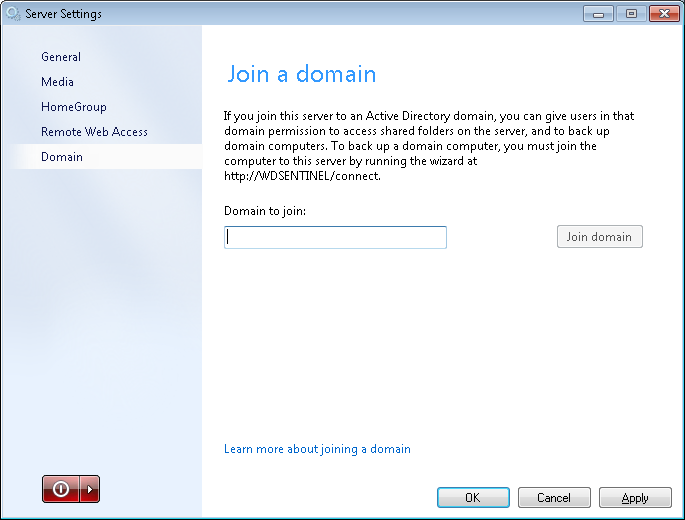
Task: Open the General settings section
Action: coord(61,57)
